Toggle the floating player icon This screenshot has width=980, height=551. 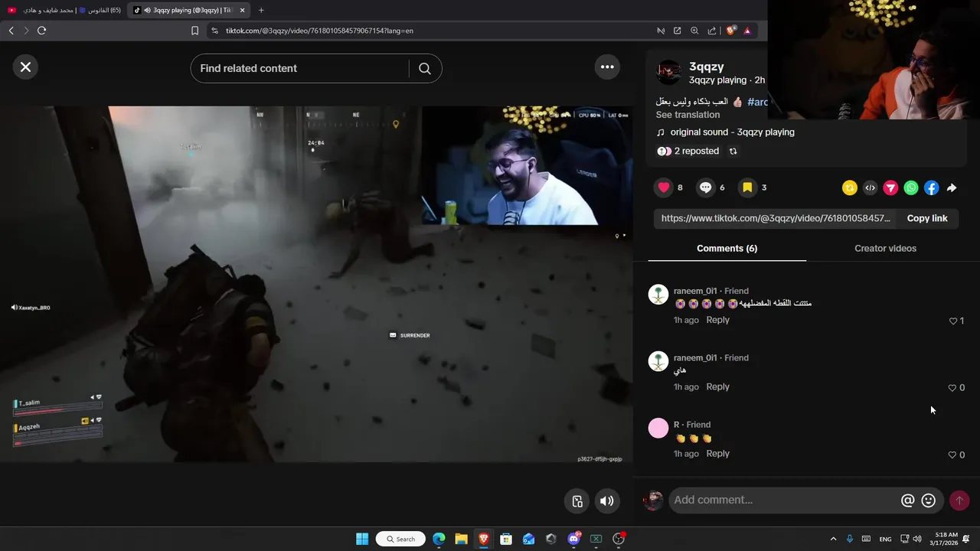(x=577, y=501)
